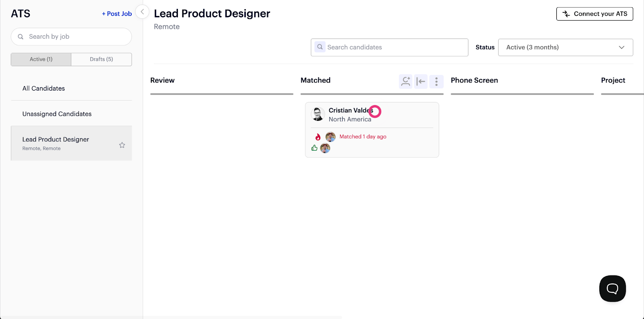
Task: Star the Lead Product Designer job
Action: pyautogui.click(x=122, y=145)
